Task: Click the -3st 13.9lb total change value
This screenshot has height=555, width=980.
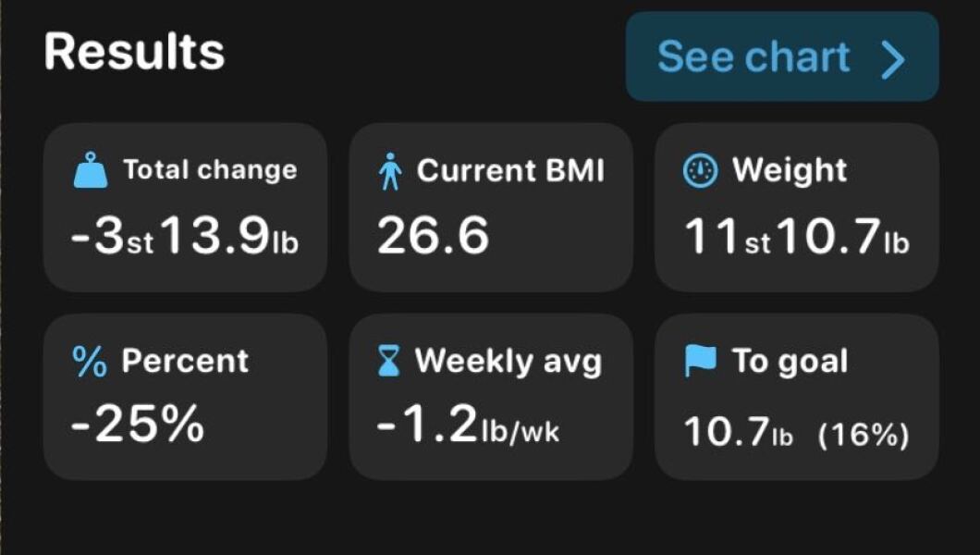Action: point(185,238)
